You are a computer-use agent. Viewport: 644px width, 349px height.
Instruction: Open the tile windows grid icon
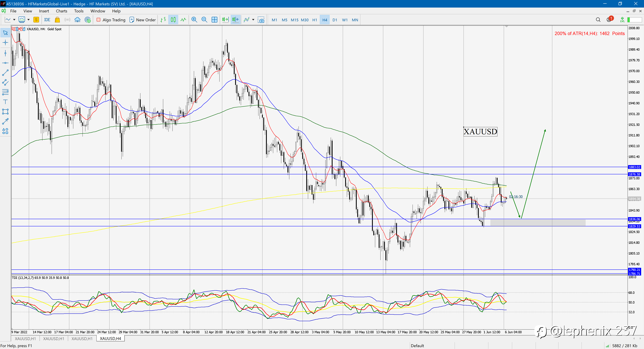(214, 20)
